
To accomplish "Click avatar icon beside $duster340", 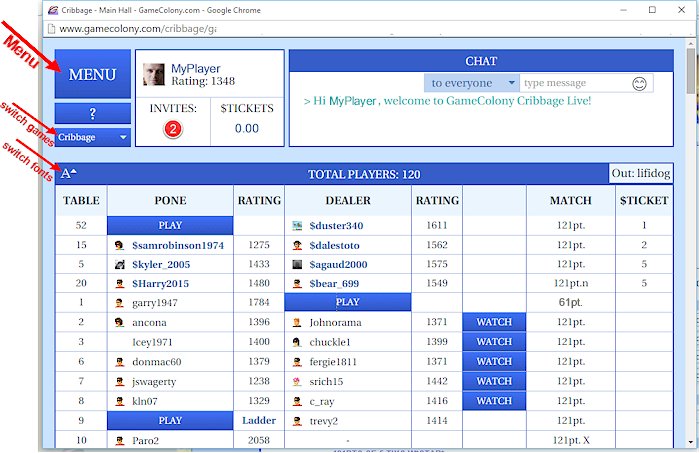I will click(x=297, y=226).
